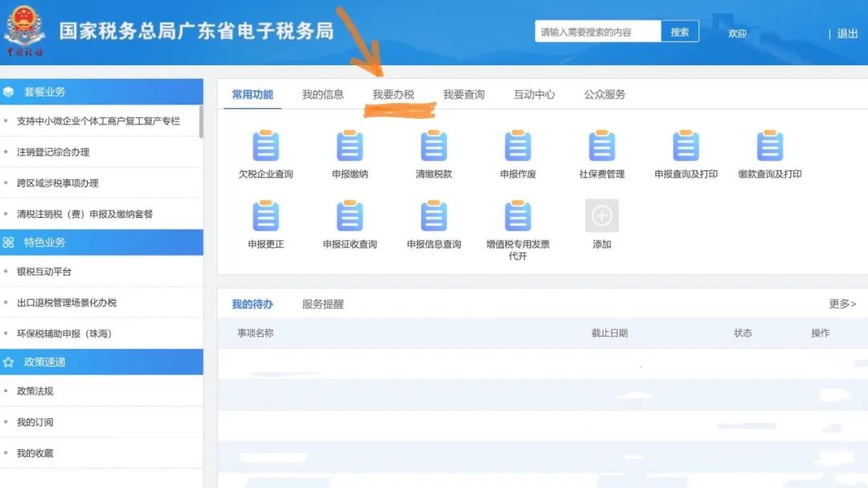Click the sidebar scrollbar thumb
868x488 pixels.
(x=201, y=121)
